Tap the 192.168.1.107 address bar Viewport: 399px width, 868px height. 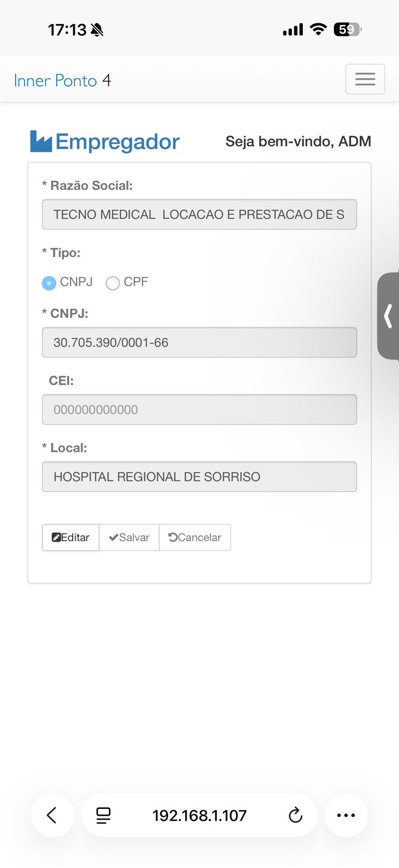tap(199, 815)
